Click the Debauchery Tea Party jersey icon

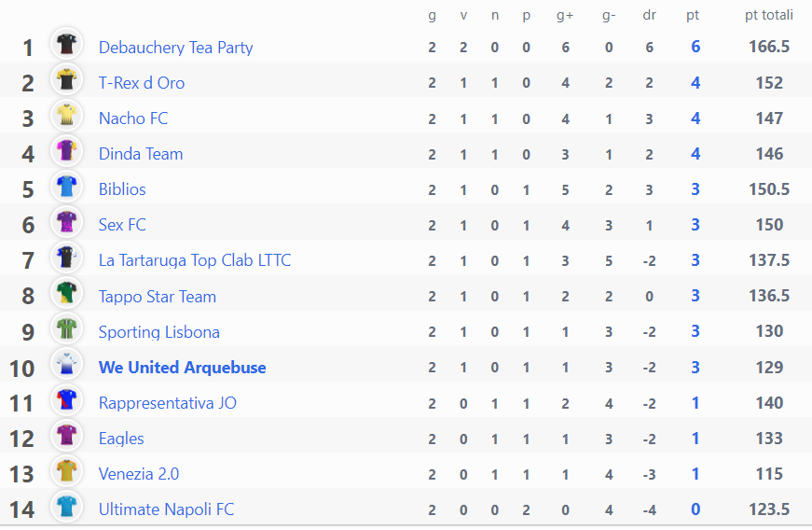pos(66,44)
